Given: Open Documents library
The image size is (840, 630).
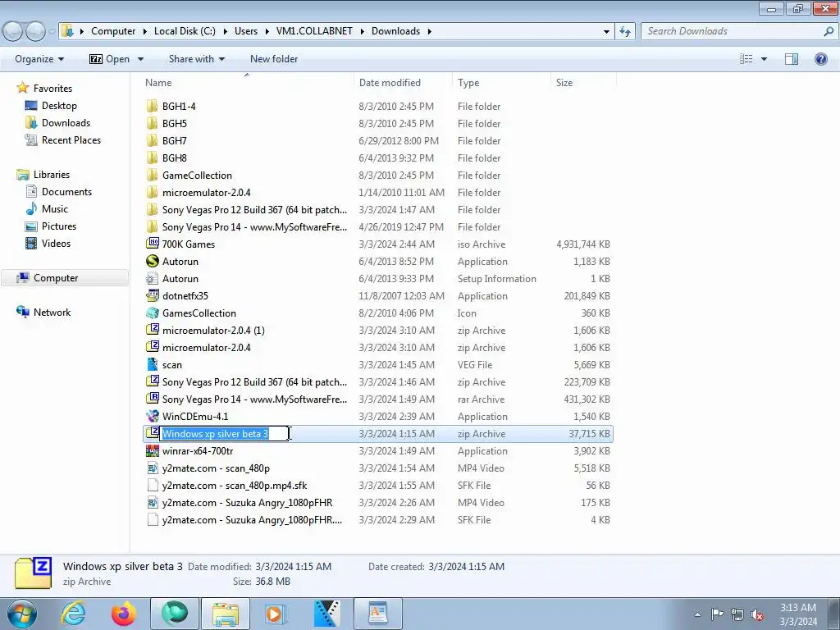Looking at the screenshot, I should pos(66,192).
